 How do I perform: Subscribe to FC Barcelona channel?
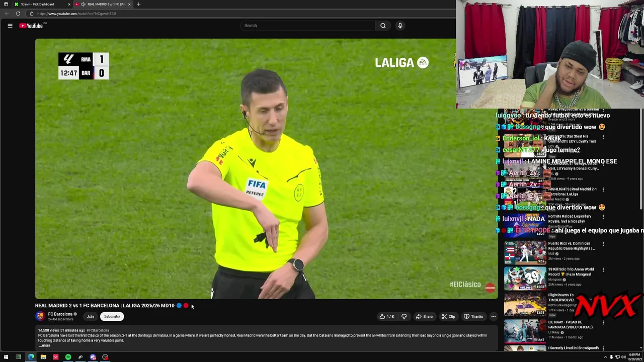tap(112, 316)
